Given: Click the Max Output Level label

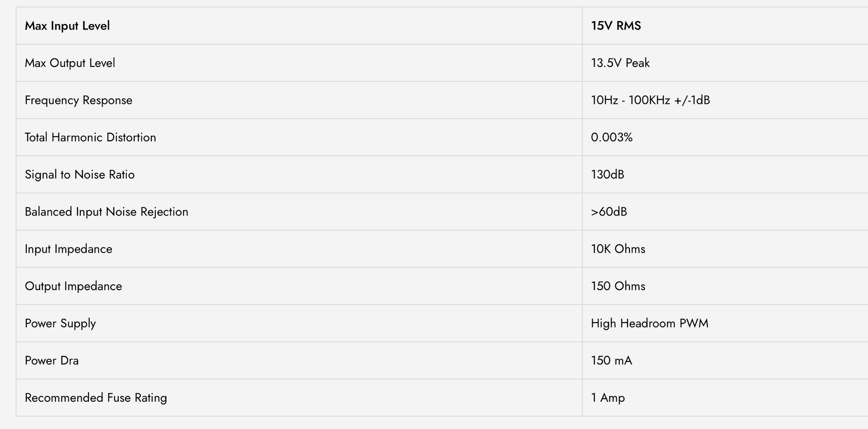Looking at the screenshot, I should pyautogui.click(x=70, y=63).
